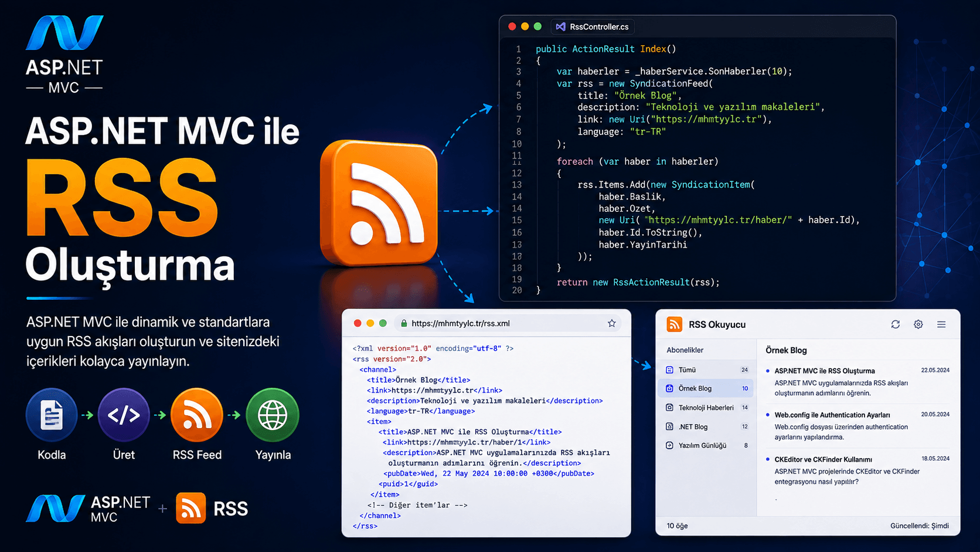Click the icon beside Örnek Blog in sidebar
The width and height of the screenshot is (980, 552).
pos(669,388)
